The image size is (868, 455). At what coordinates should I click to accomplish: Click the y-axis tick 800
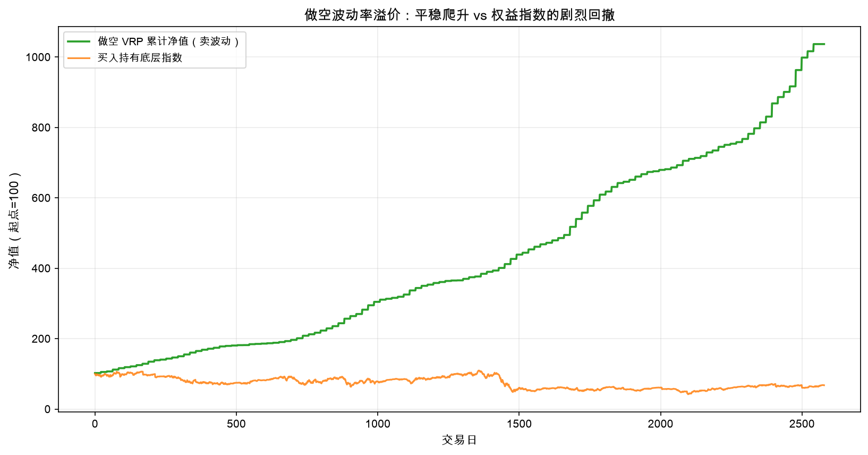41,128
